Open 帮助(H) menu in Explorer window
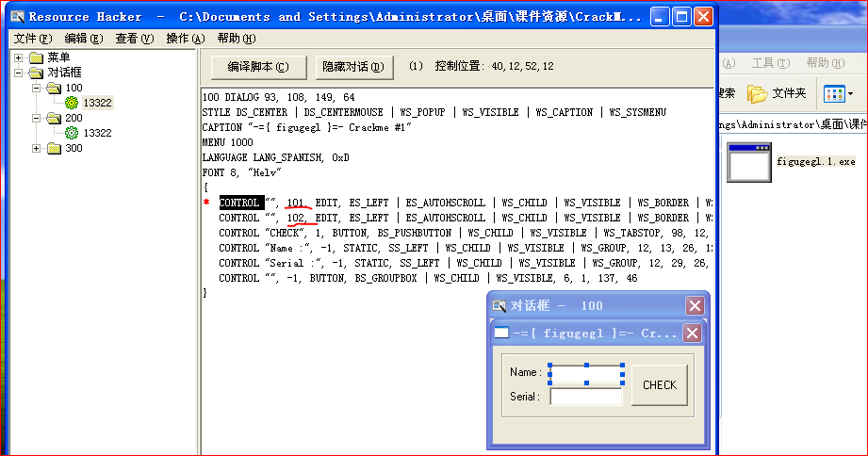 tap(826, 63)
